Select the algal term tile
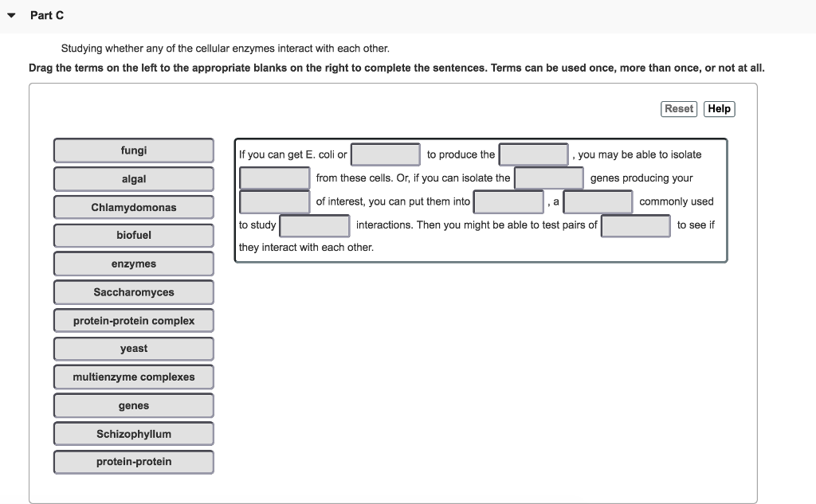The height and width of the screenshot is (504, 816). 133,178
